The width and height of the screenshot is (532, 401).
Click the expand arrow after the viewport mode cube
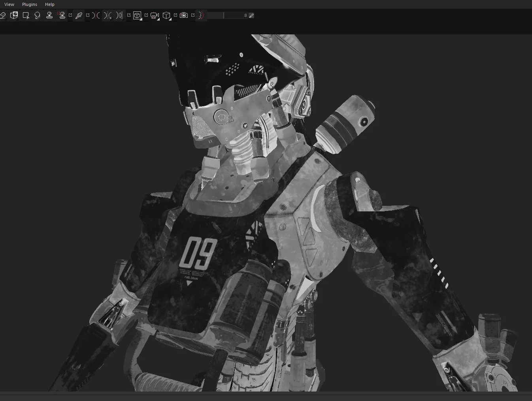click(146, 15)
